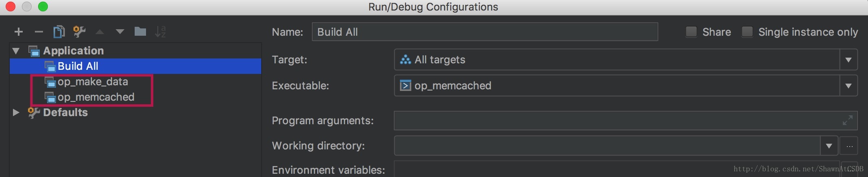
Task: Move configuration down with the arrow icon
Action: pos(120,32)
